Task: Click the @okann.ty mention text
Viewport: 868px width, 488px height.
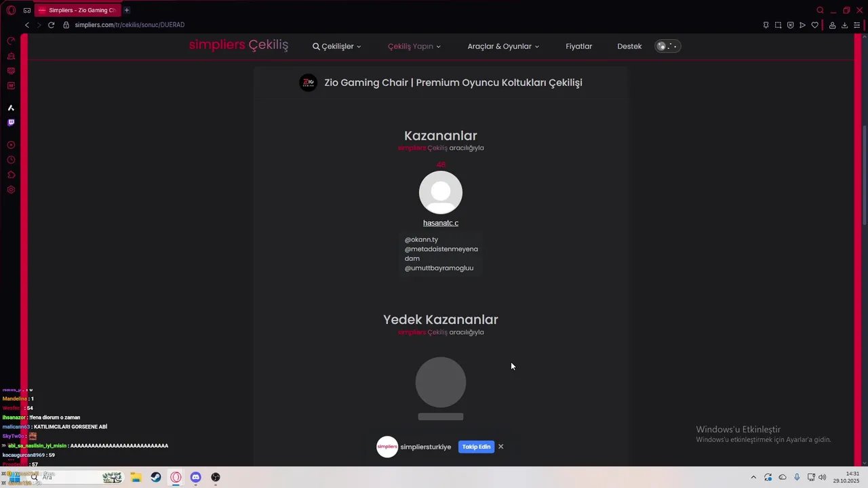Action: point(422,239)
